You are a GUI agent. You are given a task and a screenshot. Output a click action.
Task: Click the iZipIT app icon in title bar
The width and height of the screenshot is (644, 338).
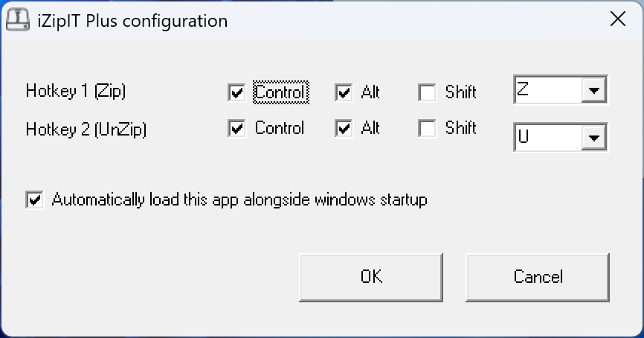(16, 20)
